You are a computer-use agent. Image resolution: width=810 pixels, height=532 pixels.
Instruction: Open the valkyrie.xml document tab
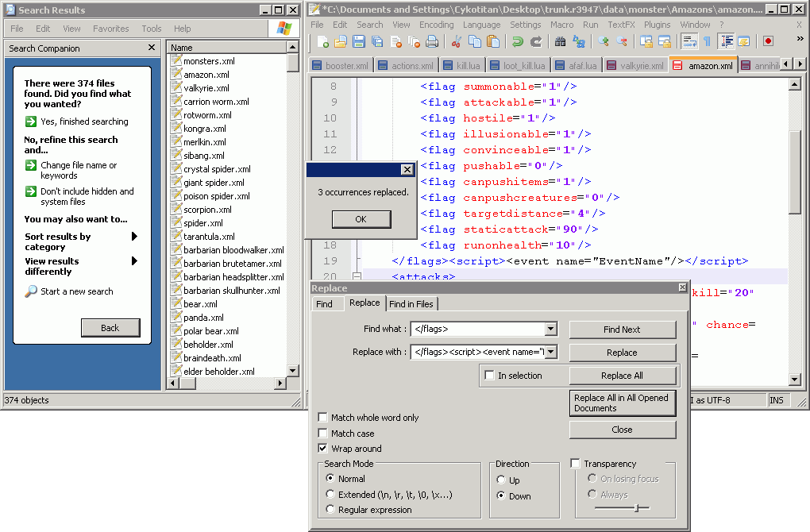[635, 66]
